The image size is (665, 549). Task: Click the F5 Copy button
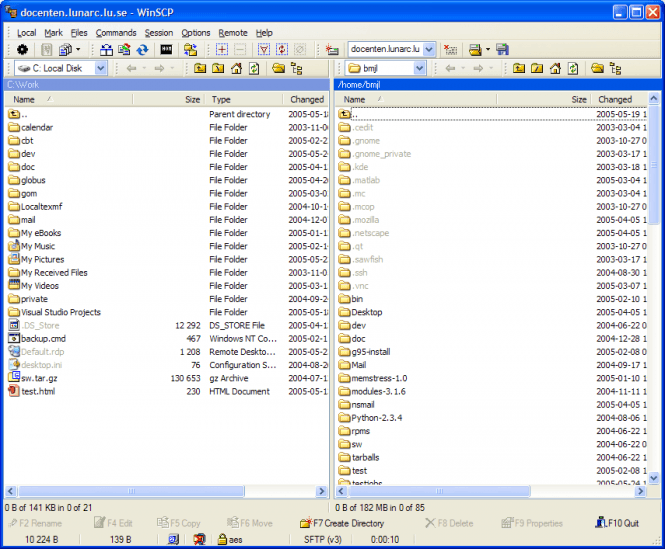(x=179, y=523)
